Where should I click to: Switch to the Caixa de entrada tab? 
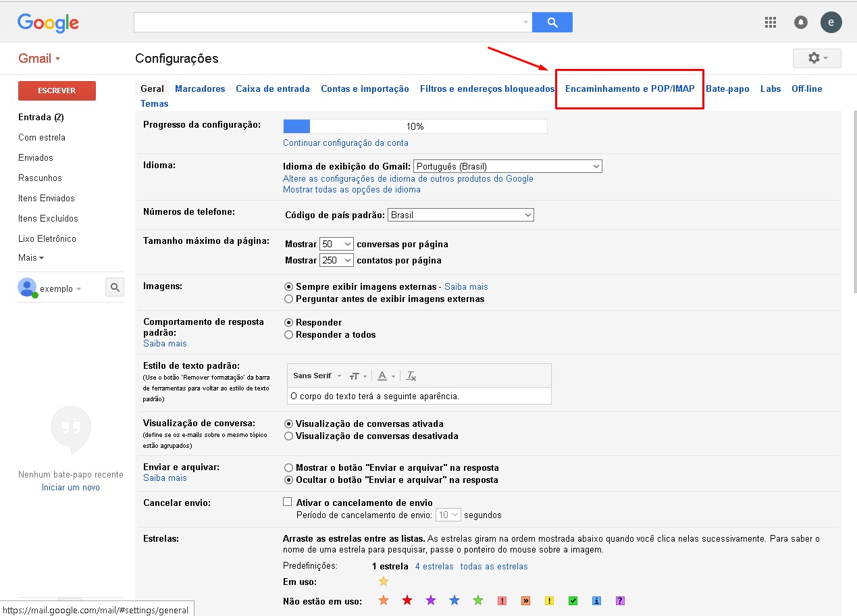pos(273,88)
